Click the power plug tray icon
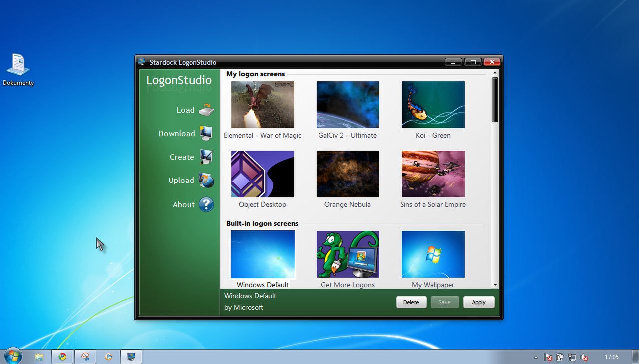The height and width of the screenshot is (364, 639). (x=560, y=357)
